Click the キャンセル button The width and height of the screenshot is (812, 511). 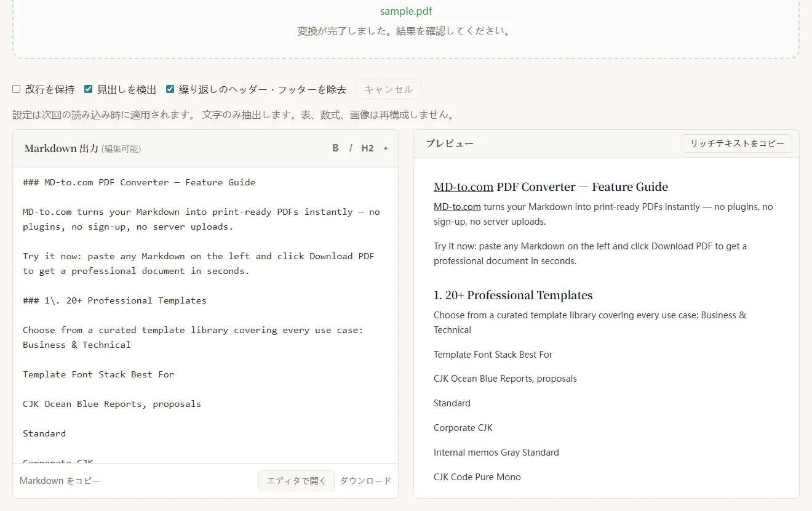389,89
